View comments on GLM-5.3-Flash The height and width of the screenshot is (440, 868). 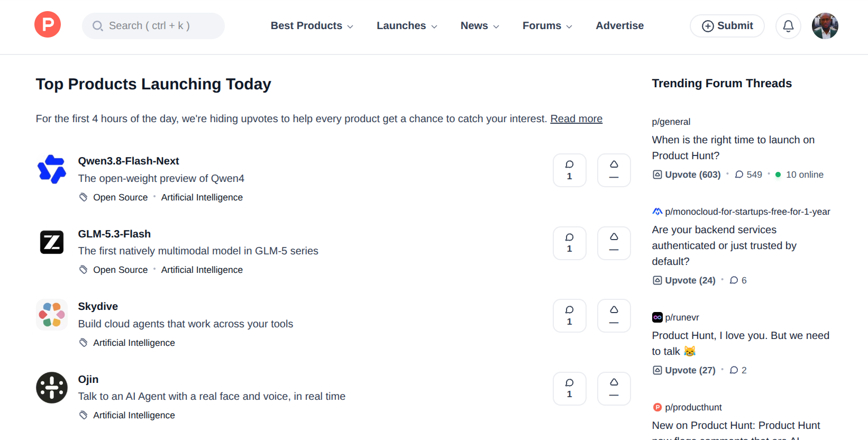570,243
